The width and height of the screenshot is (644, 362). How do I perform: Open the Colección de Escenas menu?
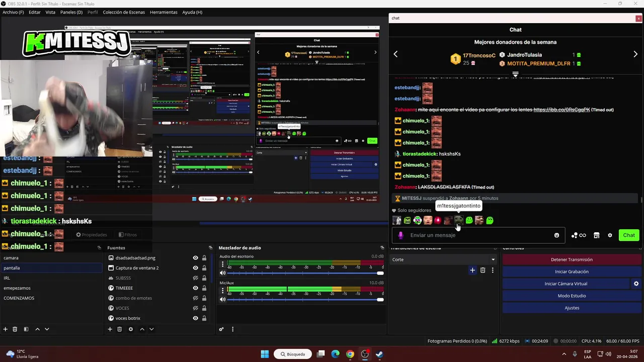coord(124,12)
